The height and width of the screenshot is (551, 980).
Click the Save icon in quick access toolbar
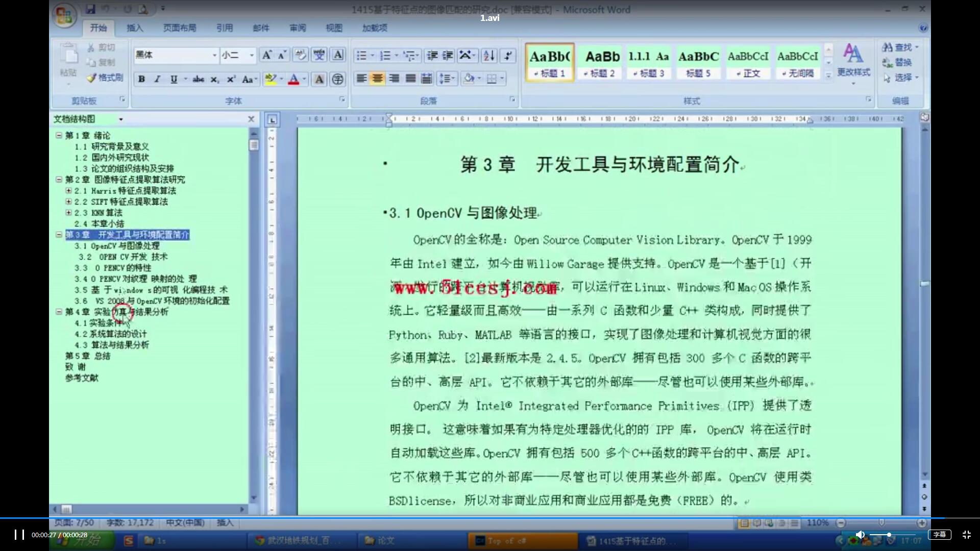tap(91, 9)
